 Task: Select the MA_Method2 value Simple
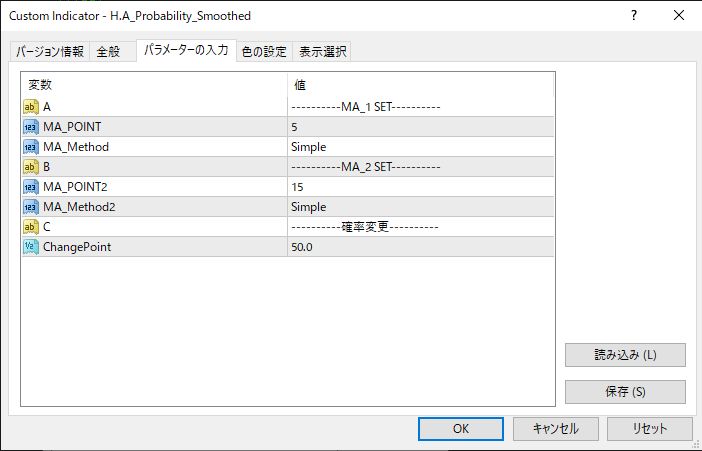click(x=308, y=207)
